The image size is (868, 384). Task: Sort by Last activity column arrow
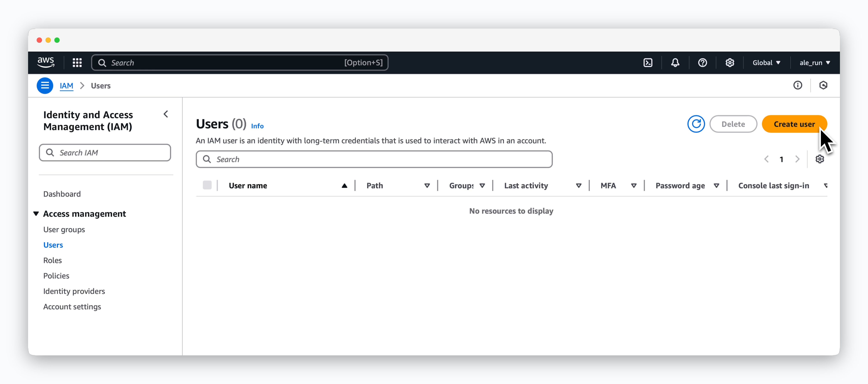coord(578,186)
